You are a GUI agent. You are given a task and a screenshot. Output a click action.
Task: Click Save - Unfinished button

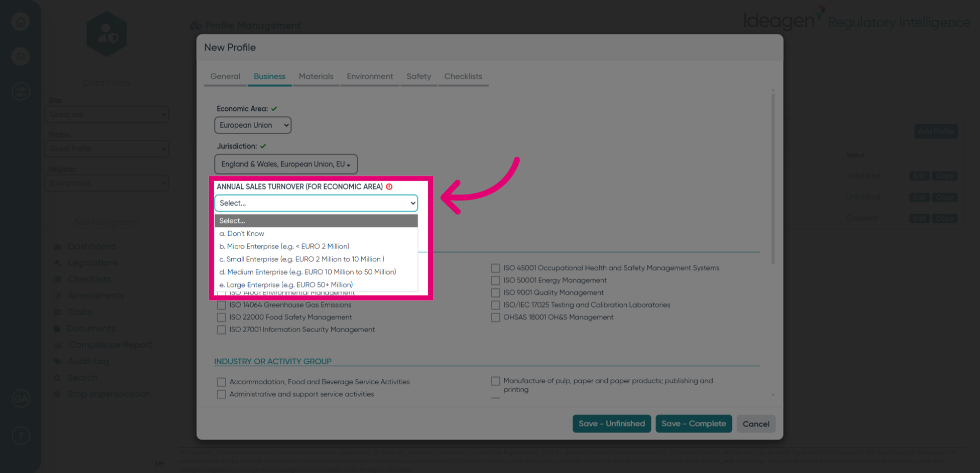point(611,424)
